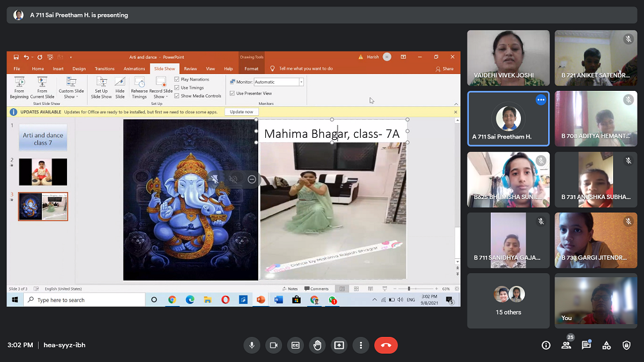Turn off the camera

(274, 345)
